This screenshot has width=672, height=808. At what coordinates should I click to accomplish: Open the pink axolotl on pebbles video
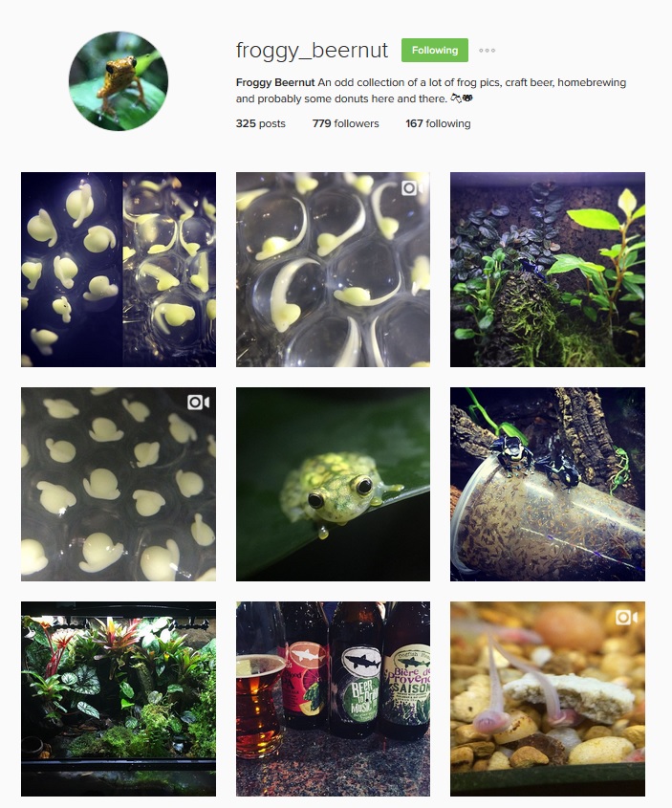pyautogui.click(x=548, y=699)
